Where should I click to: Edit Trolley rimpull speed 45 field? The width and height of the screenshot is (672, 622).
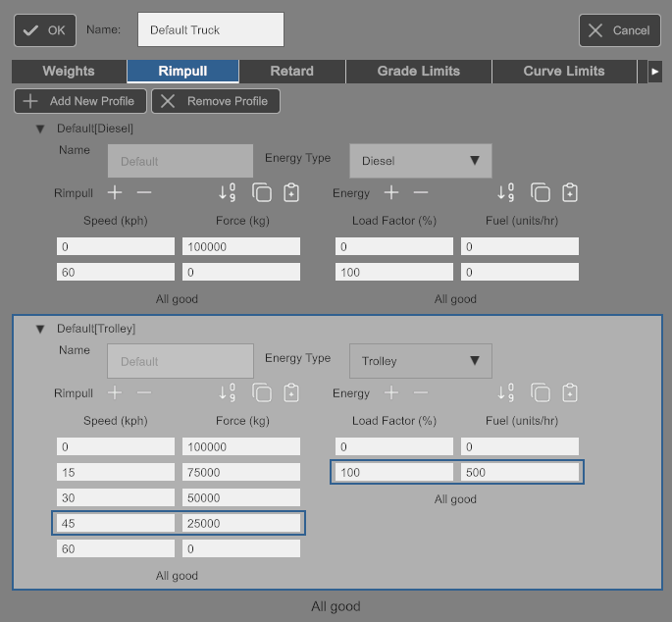(116, 523)
